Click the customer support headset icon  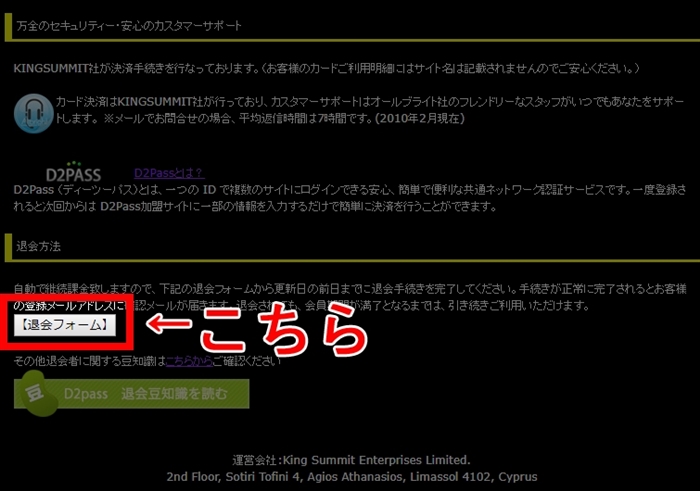point(33,113)
